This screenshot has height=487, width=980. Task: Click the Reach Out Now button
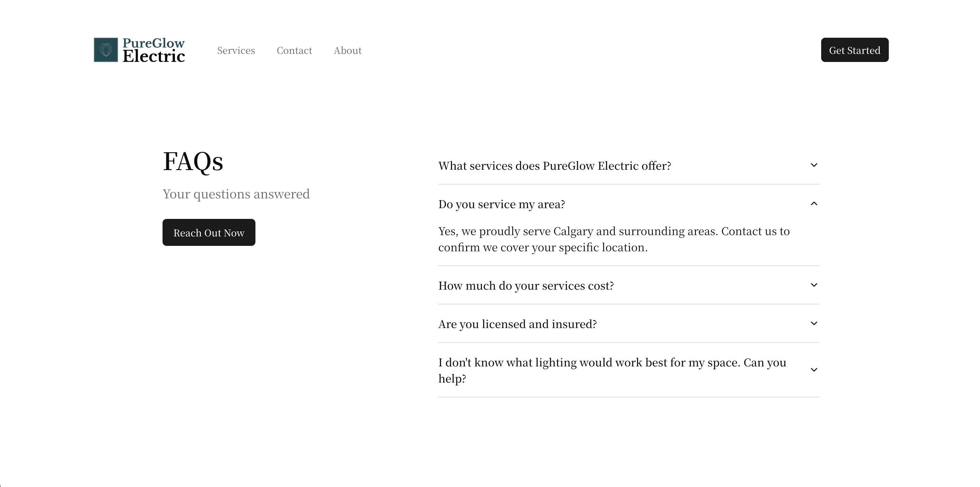(209, 232)
